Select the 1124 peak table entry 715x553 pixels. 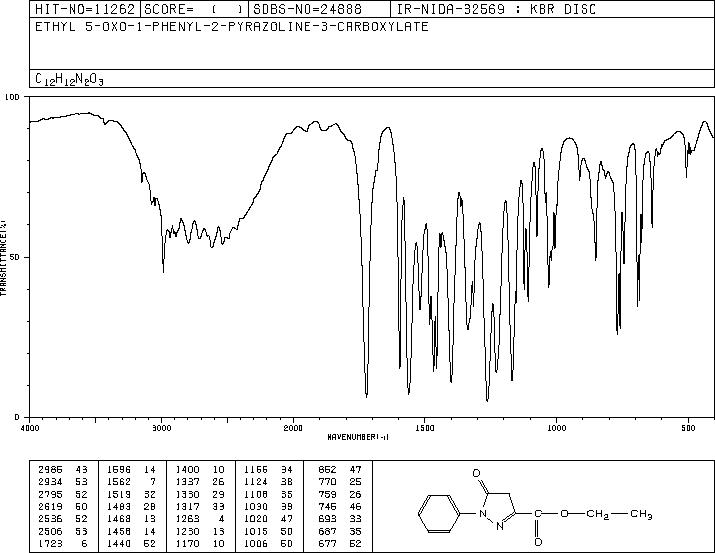pyautogui.click(x=269, y=482)
